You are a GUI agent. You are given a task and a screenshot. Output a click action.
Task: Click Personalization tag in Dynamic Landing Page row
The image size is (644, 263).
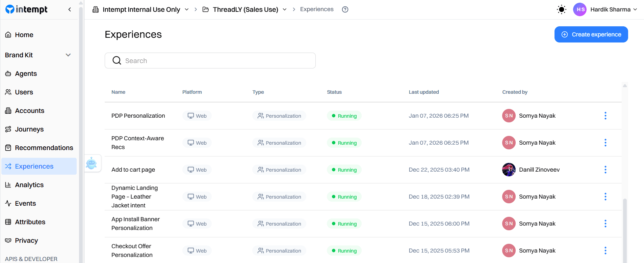279,197
